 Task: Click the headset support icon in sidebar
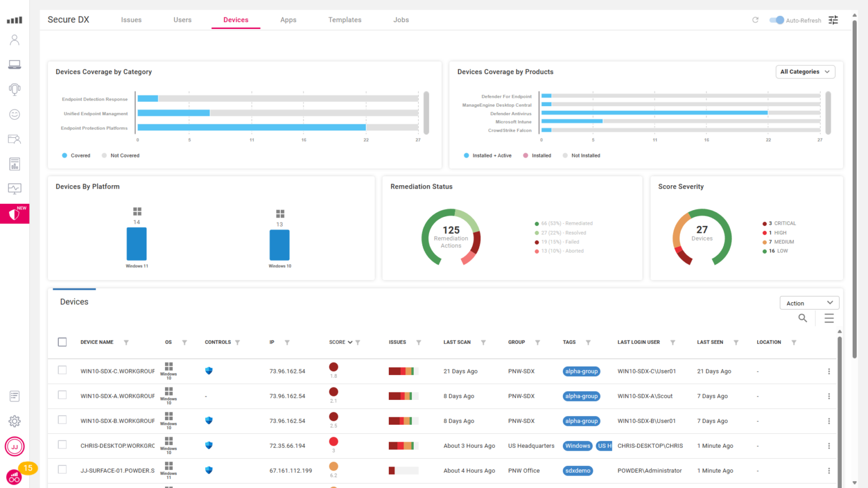[x=14, y=89]
